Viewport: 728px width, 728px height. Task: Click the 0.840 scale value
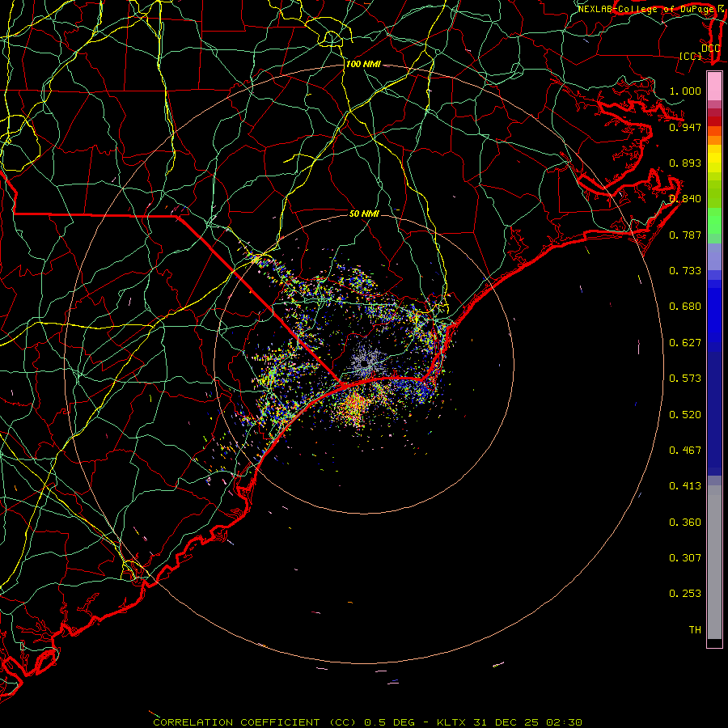coord(685,199)
